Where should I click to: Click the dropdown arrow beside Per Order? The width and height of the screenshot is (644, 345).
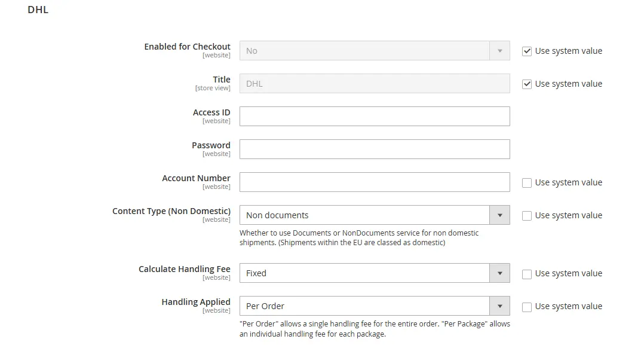coord(499,306)
